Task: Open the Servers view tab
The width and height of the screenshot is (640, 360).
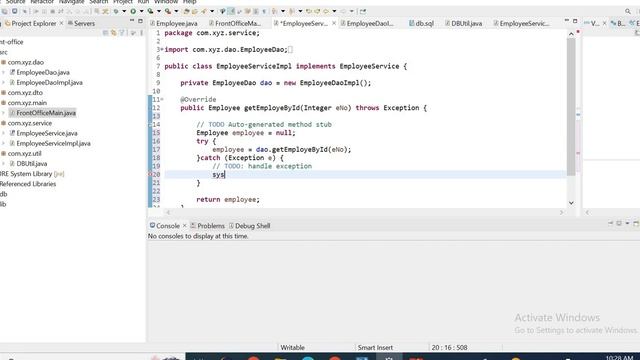Action: 81,23
